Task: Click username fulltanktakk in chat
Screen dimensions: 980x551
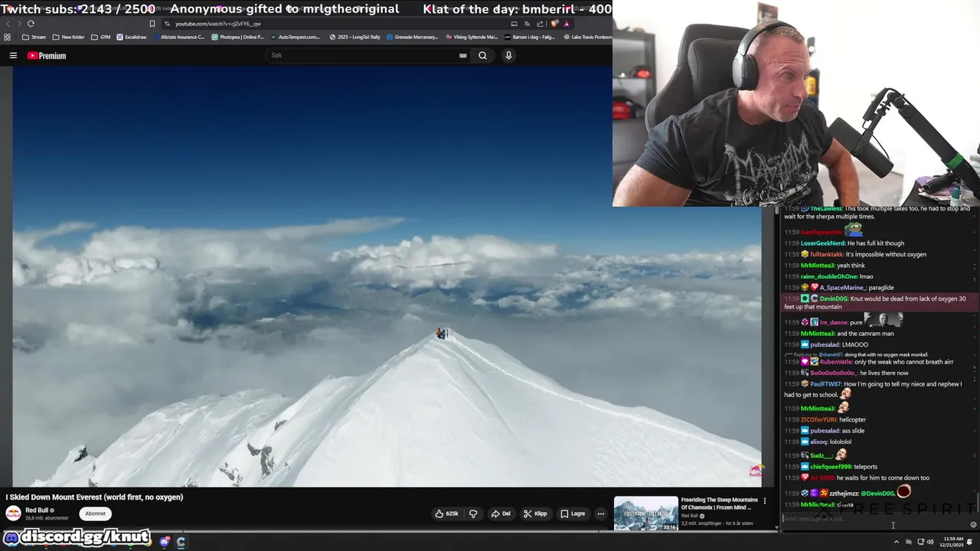Action: tap(826, 254)
